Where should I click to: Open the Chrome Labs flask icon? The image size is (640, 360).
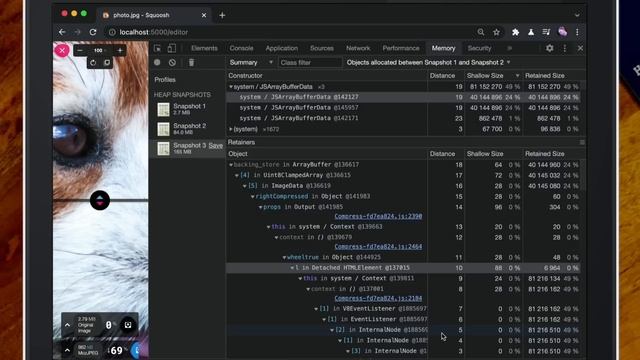[x=531, y=32]
